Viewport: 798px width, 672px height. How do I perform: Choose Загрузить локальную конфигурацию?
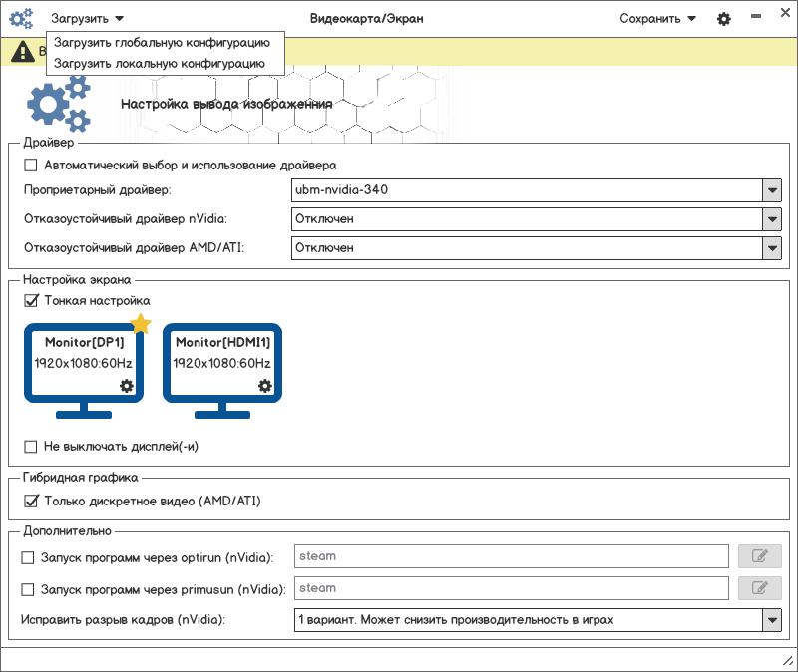pos(160,64)
